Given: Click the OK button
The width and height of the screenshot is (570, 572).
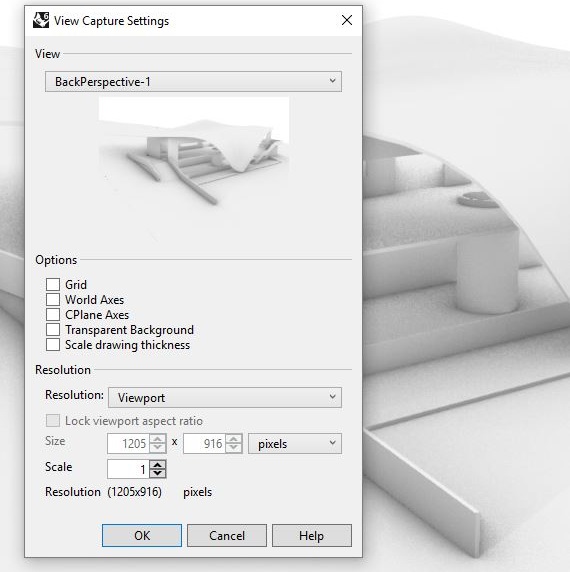Looking at the screenshot, I should 142,536.
